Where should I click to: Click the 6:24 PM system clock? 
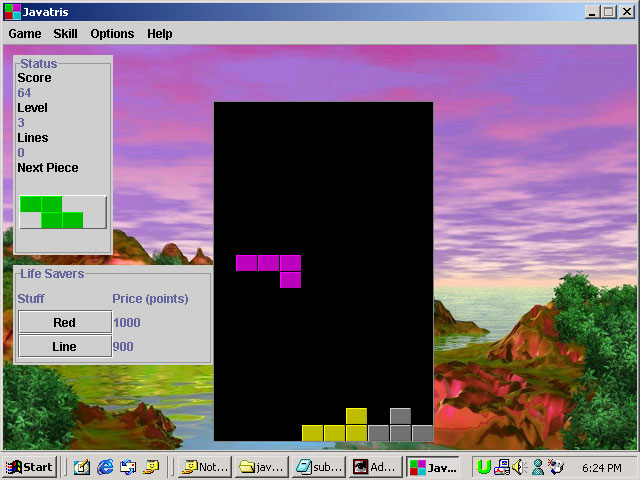click(602, 468)
